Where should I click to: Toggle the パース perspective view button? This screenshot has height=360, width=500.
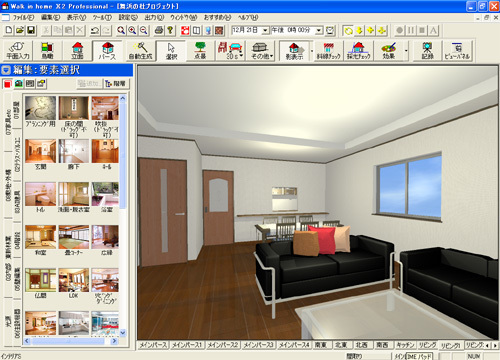(x=107, y=51)
